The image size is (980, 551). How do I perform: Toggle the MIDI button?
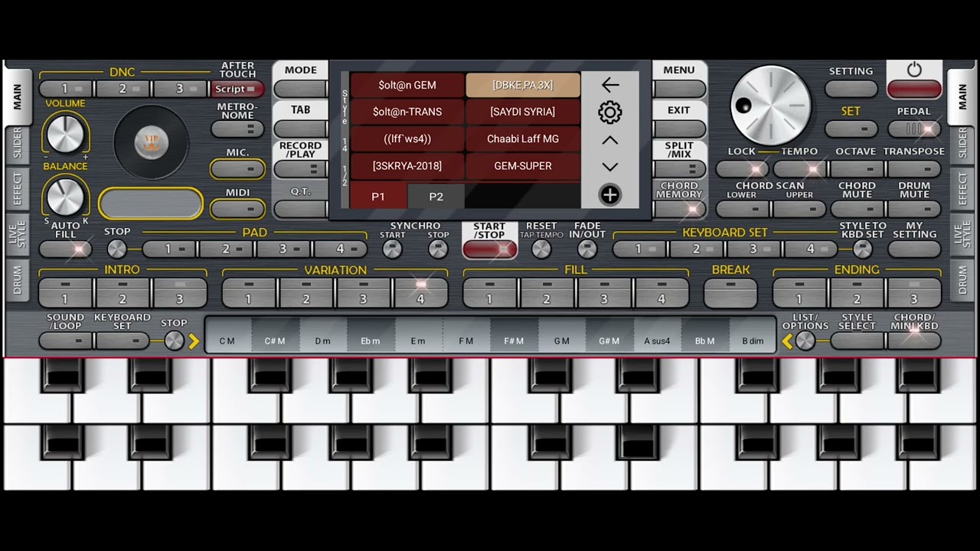tap(237, 209)
